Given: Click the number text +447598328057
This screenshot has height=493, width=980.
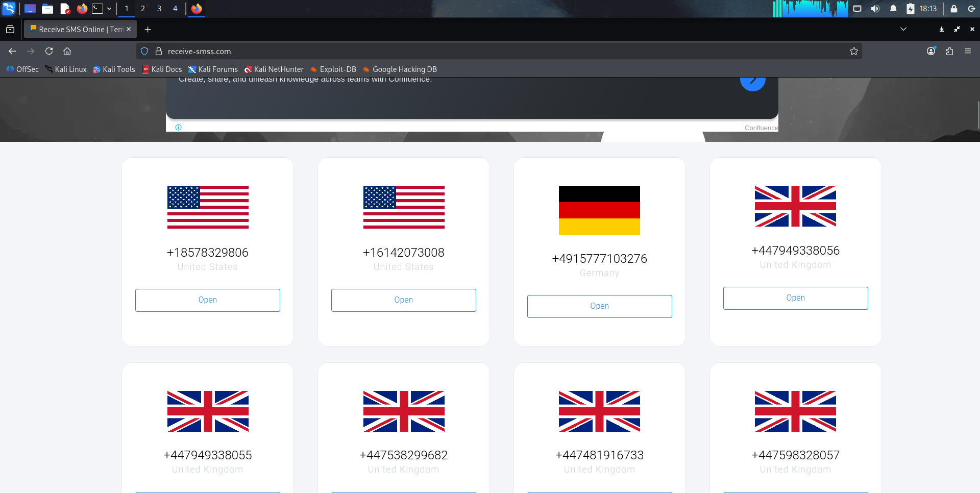Looking at the screenshot, I should (796, 455).
